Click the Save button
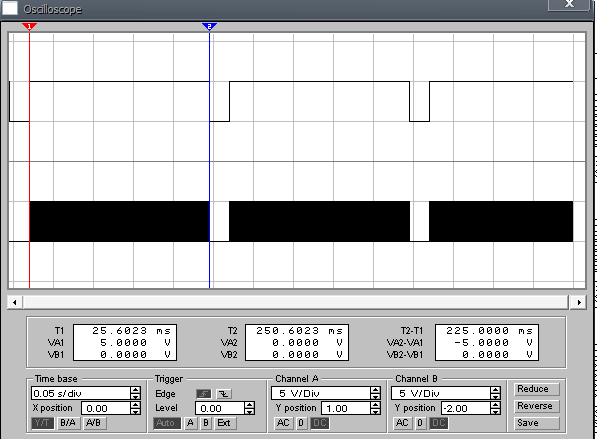 tap(536, 423)
